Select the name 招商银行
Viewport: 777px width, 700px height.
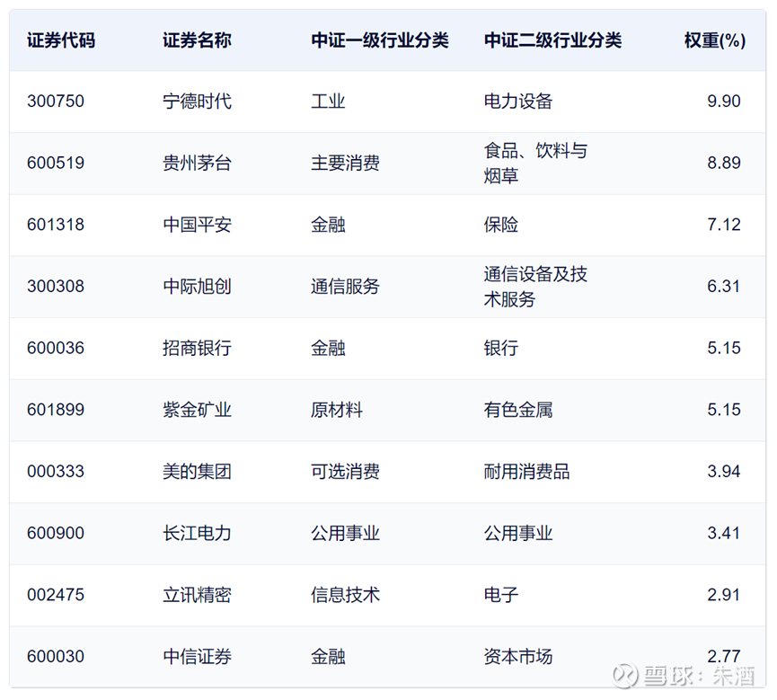(197, 348)
